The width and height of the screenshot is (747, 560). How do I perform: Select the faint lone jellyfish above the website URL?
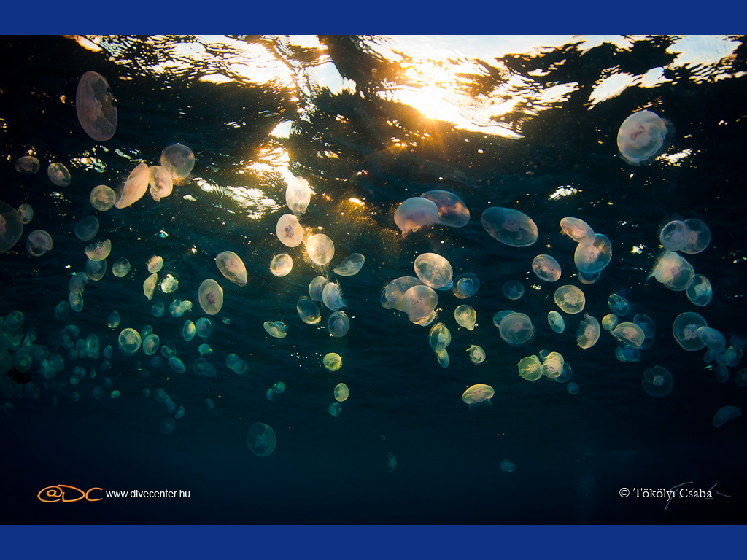click(x=260, y=439)
